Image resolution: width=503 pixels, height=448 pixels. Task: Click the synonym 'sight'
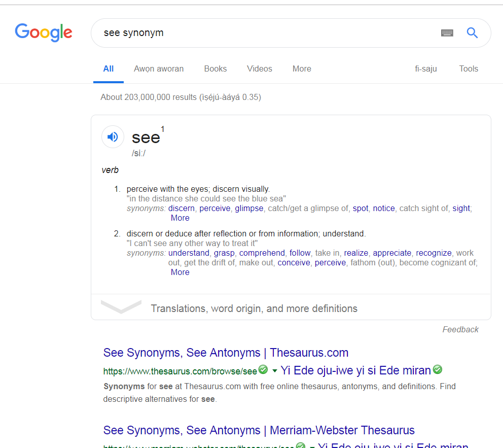click(461, 209)
